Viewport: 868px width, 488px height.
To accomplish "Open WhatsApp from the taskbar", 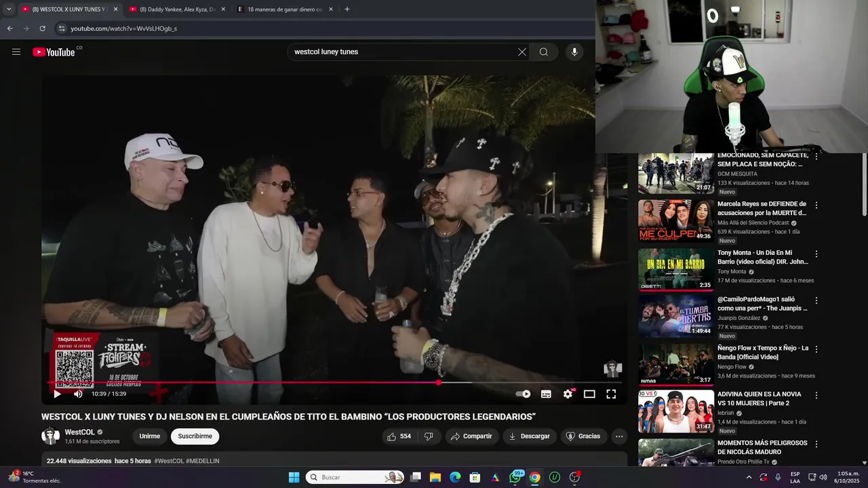I will pyautogui.click(x=515, y=477).
